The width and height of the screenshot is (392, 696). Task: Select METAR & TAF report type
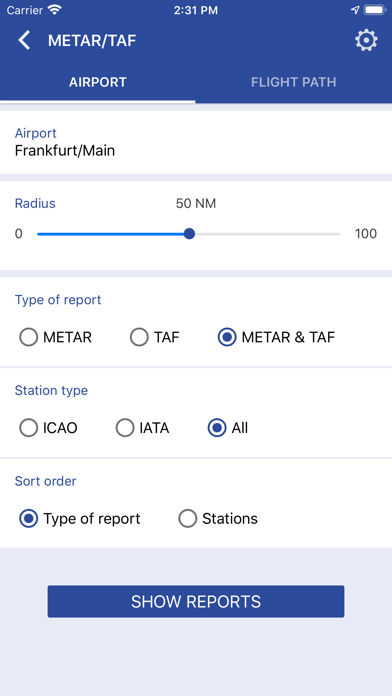(x=276, y=338)
